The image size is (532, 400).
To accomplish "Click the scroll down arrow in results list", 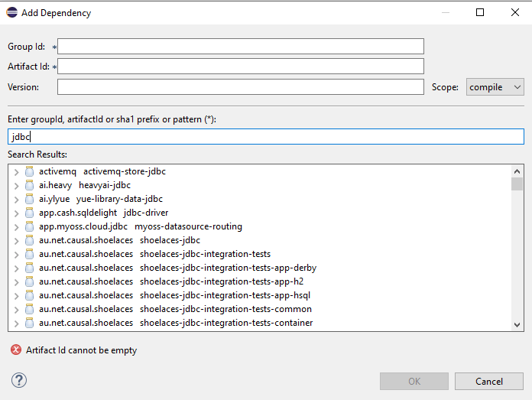I will 517,325.
